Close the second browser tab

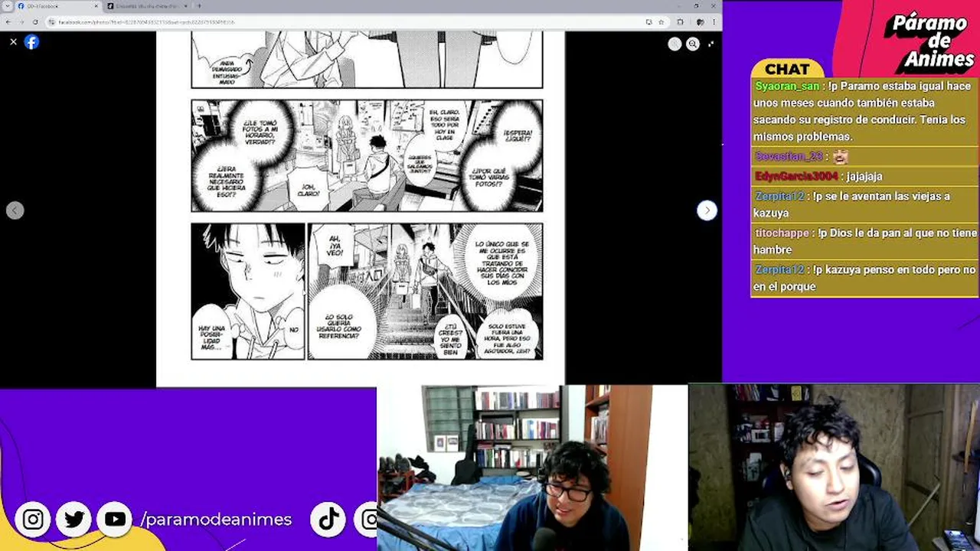click(187, 6)
